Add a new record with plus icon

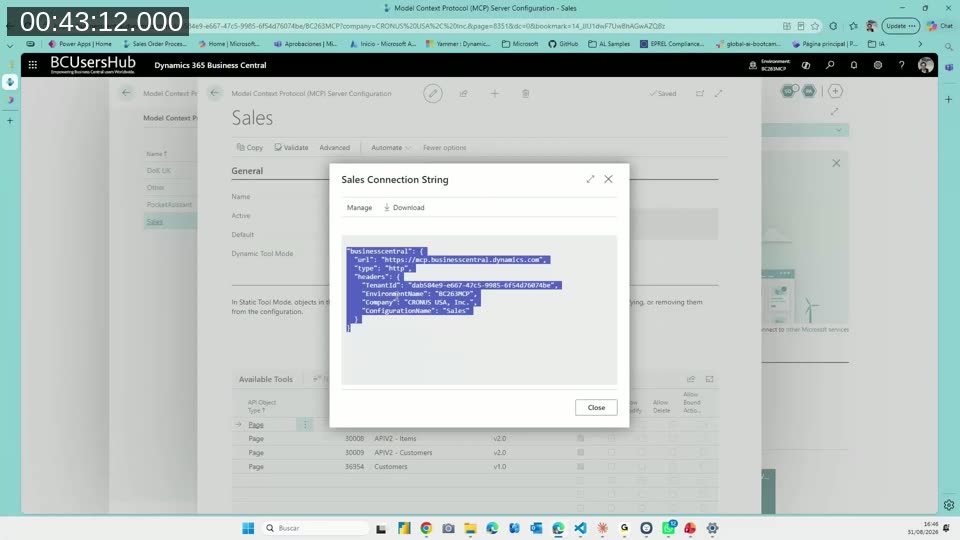click(495, 94)
